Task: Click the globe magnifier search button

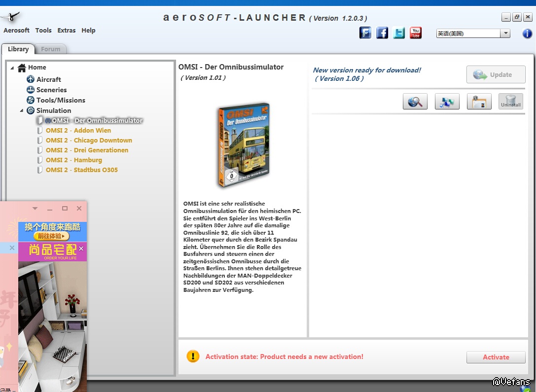Action: (415, 102)
